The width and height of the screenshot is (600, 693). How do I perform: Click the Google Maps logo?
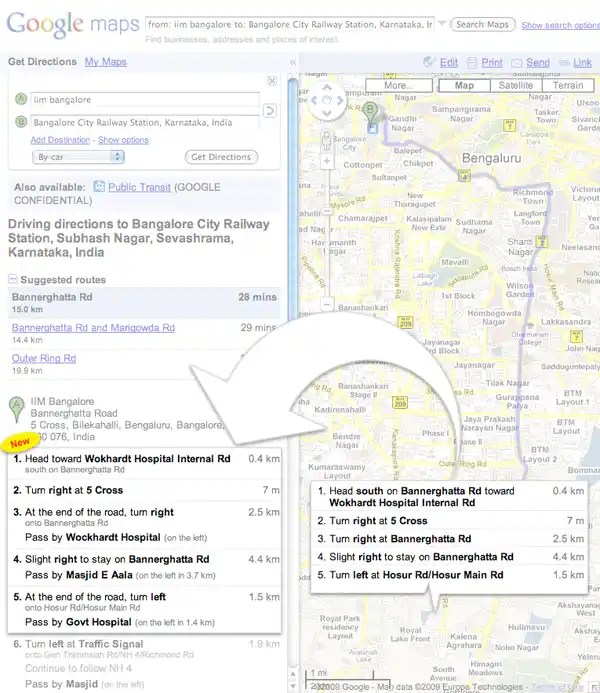point(73,24)
